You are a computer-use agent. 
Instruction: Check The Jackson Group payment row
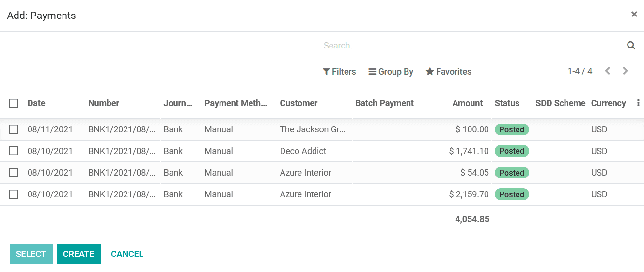pyautogui.click(x=14, y=129)
